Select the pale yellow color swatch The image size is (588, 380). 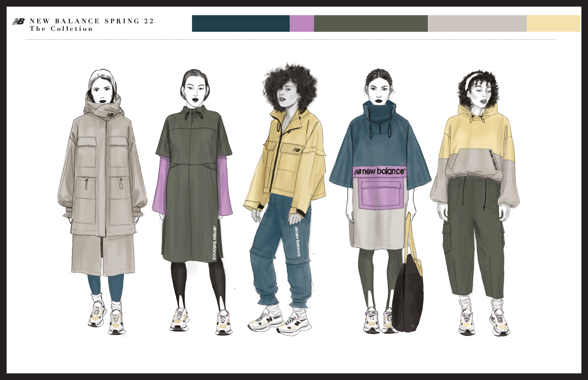pos(553,23)
